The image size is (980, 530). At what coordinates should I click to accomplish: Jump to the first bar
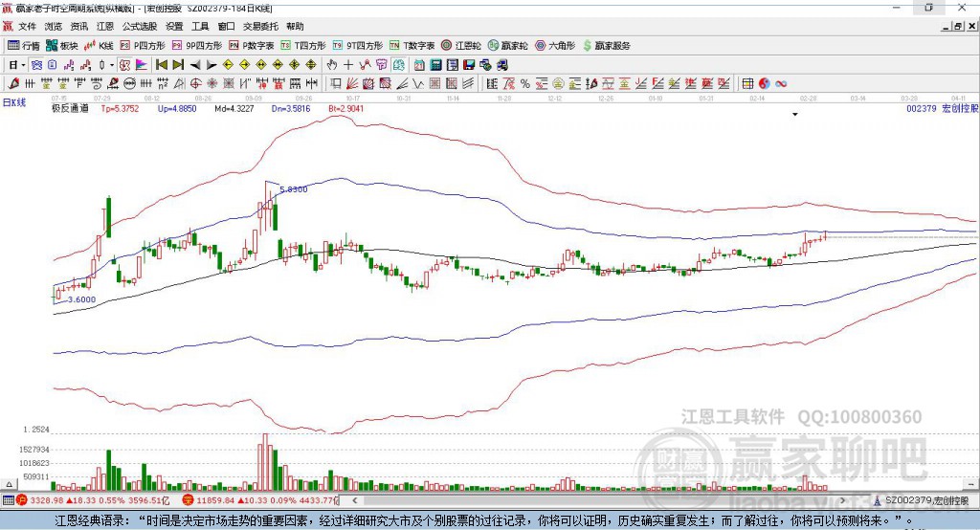(161, 65)
